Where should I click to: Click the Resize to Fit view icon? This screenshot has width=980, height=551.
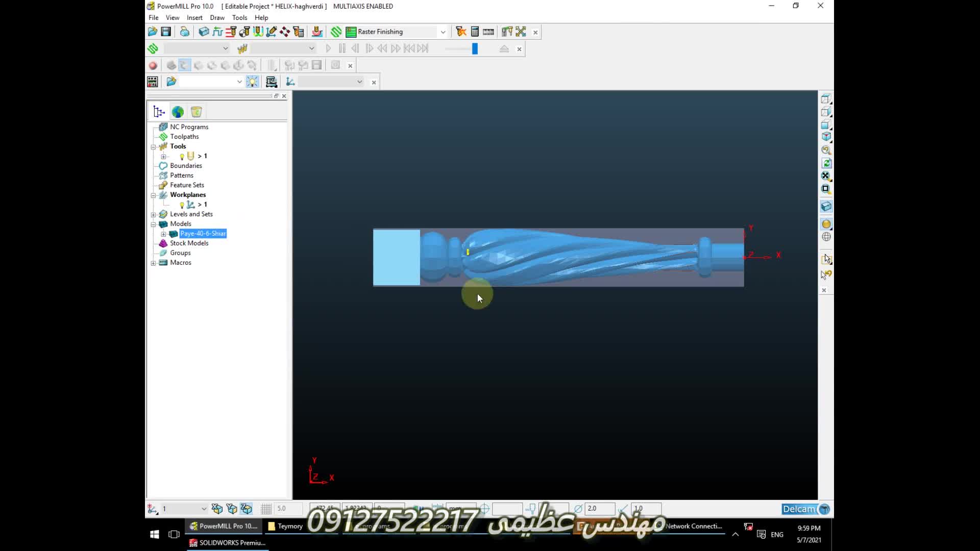click(826, 176)
